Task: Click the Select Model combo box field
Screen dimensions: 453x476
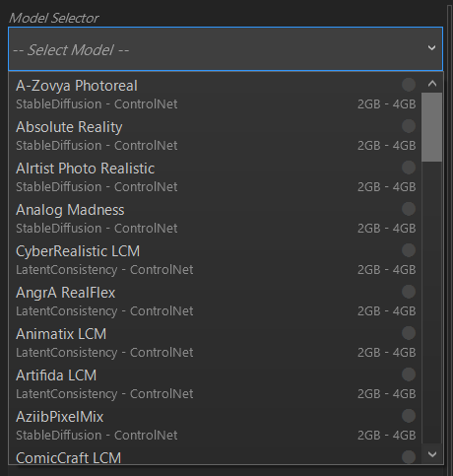Action: tap(226, 49)
